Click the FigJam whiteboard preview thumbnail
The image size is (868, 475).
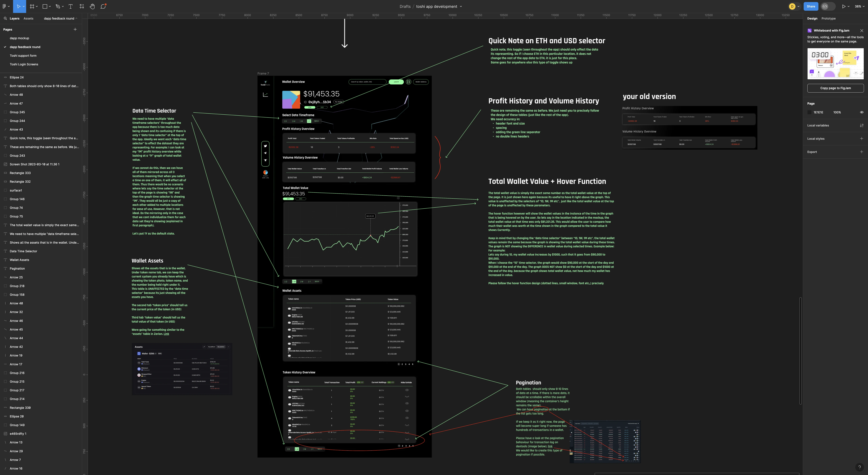pos(835,64)
